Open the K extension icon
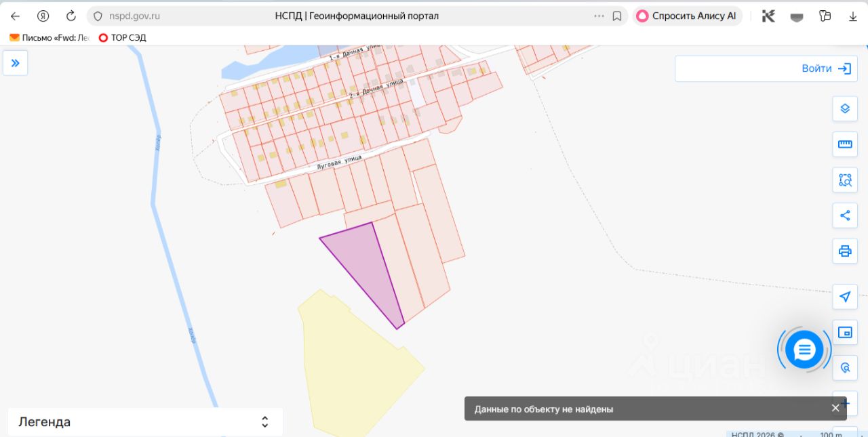This screenshot has width=868, height=437. [x=768, y=16]
